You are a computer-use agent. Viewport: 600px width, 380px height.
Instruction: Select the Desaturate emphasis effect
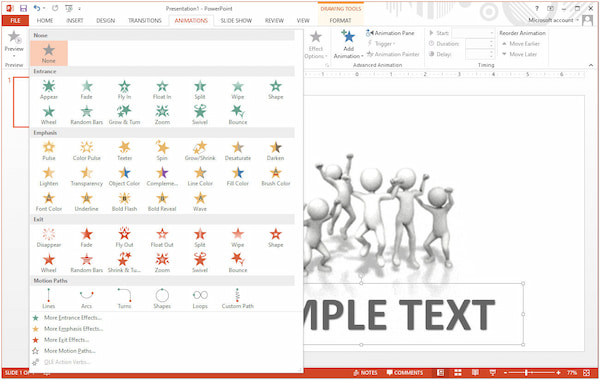[238, 151]
